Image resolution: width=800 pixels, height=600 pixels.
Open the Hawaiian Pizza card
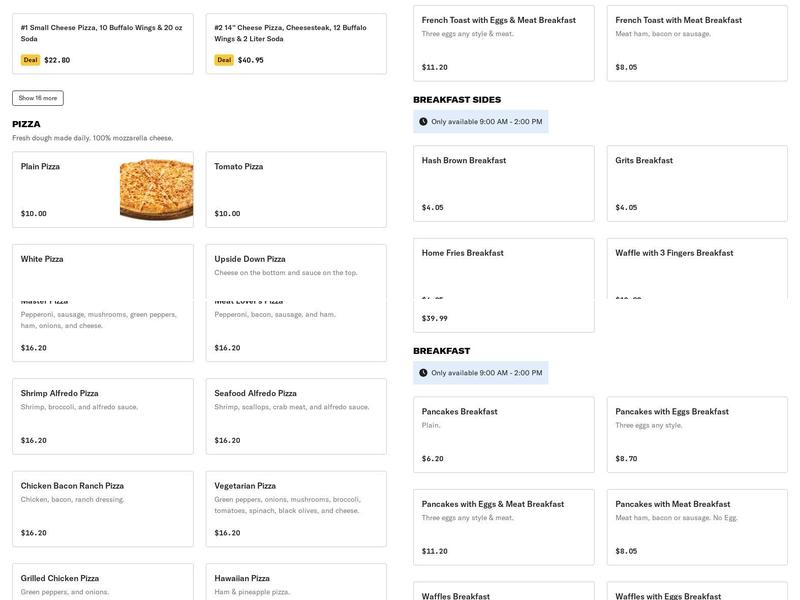296,582
